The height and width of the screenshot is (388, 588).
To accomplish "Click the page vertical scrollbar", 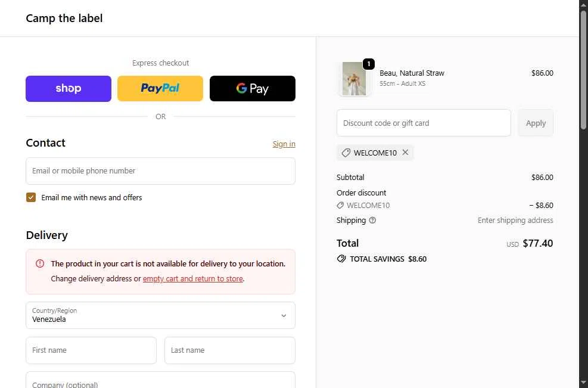I will point(583,70).
